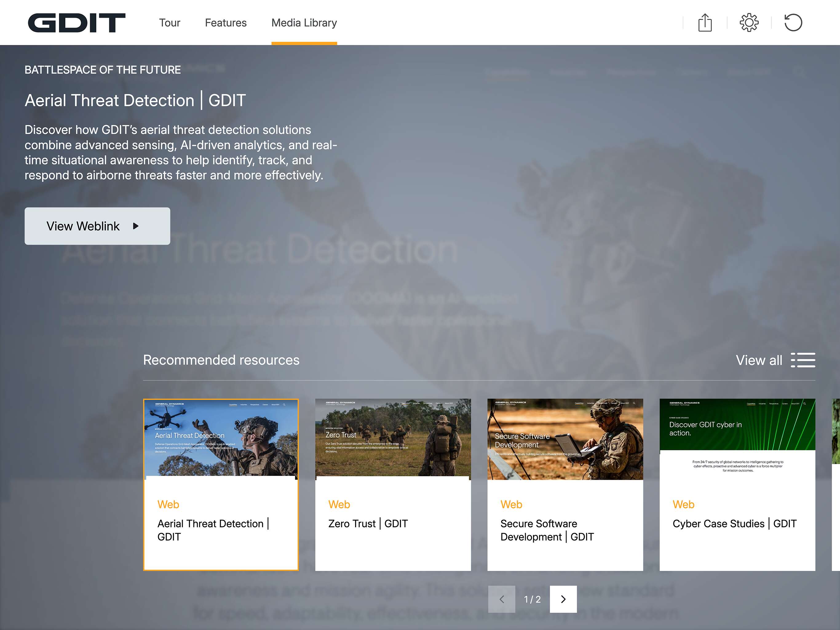Open settings gear icon

click(x=749, y=22)
